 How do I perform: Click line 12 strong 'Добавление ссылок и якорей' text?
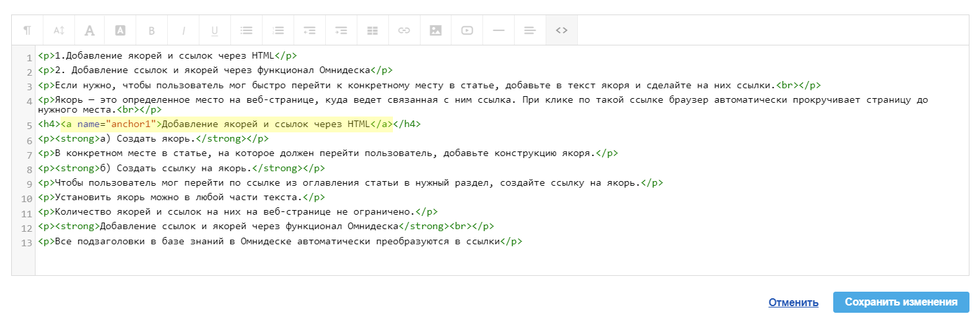266,226
